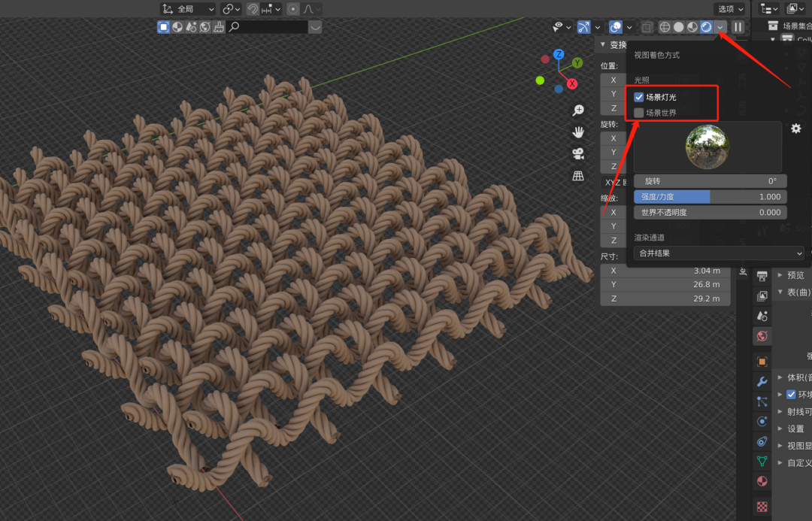Click the 尺寸 Z field 29.2 m
812x521 pixels.
[665, 298]
